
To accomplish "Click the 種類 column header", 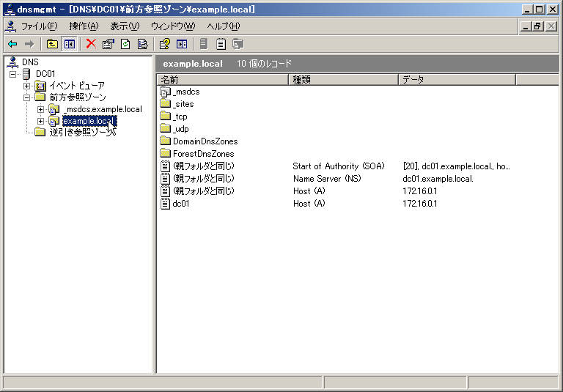I will point(342,79).
